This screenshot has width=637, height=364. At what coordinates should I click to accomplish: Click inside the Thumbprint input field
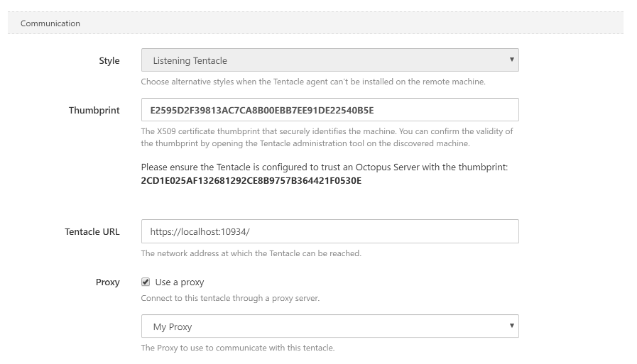(330, 110)
